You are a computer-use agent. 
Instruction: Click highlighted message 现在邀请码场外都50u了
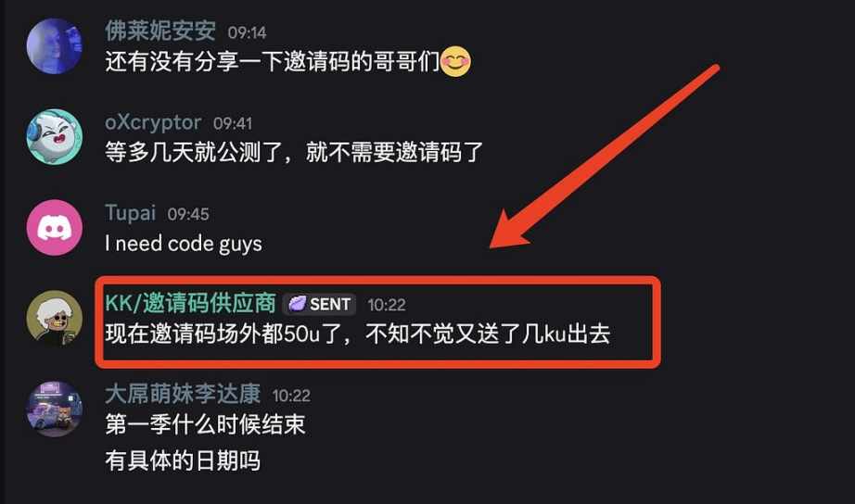pyautogui.click(x=358, y=334)
